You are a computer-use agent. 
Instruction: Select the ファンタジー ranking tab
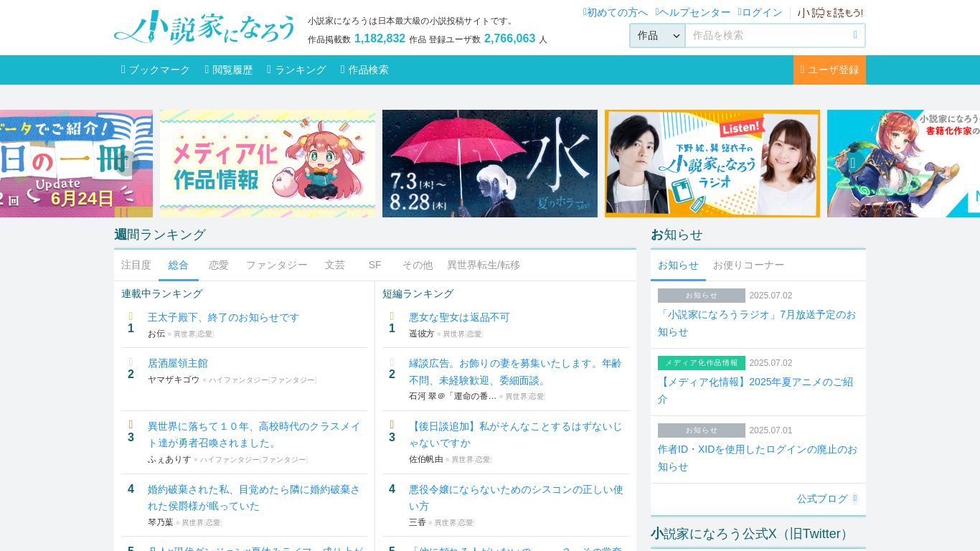tap(277, 265)
